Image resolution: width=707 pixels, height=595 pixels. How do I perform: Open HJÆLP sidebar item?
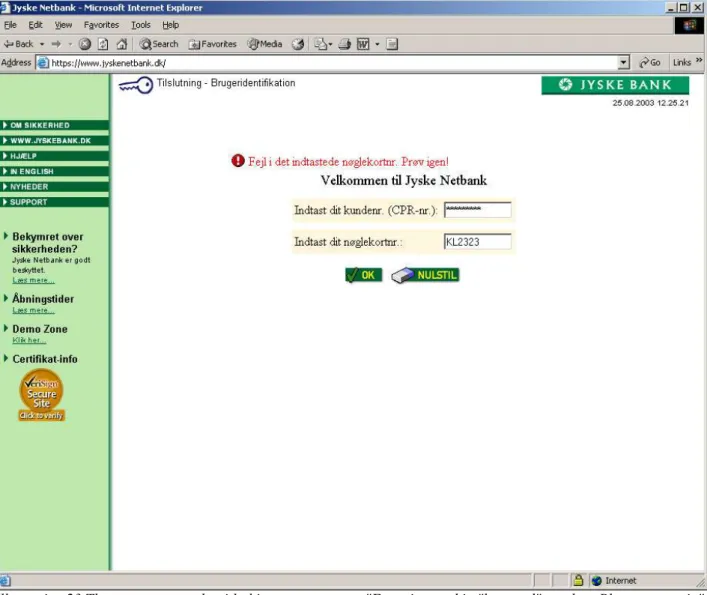[54, 156]
